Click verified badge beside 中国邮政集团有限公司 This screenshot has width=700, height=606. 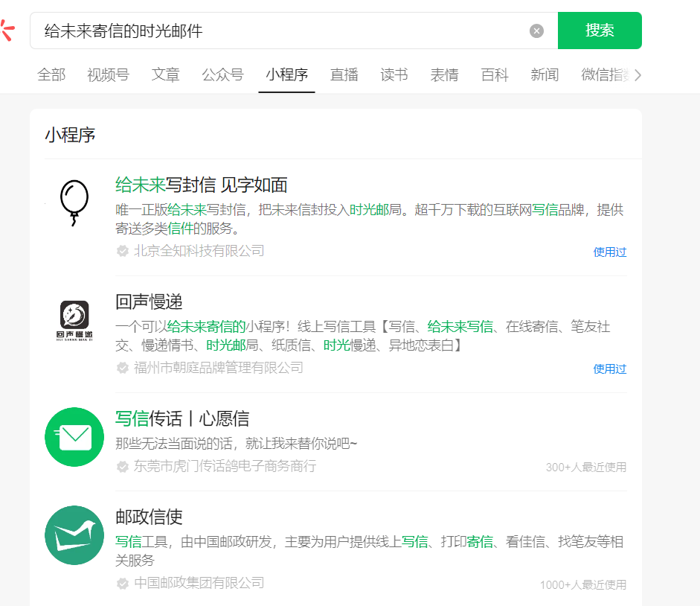(122, 583)
